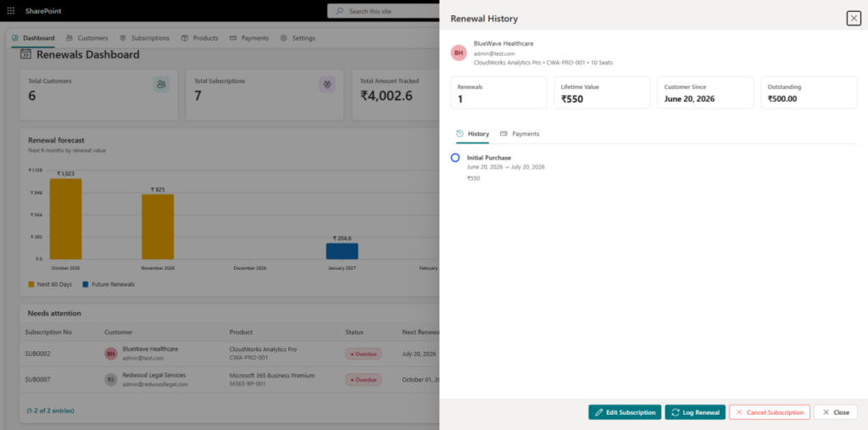
Task: Click the Overdue badge for SUB0007
Action: tap(363, 380)
